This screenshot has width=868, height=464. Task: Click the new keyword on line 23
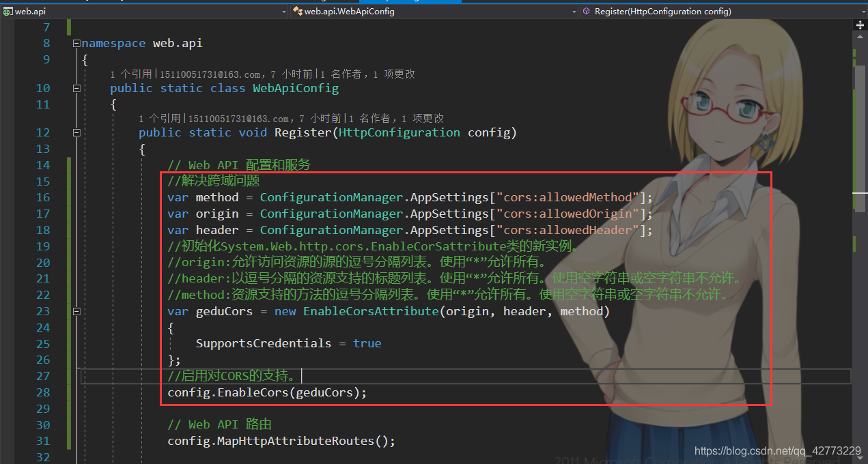pyautogui.click(x=285, y=311)
